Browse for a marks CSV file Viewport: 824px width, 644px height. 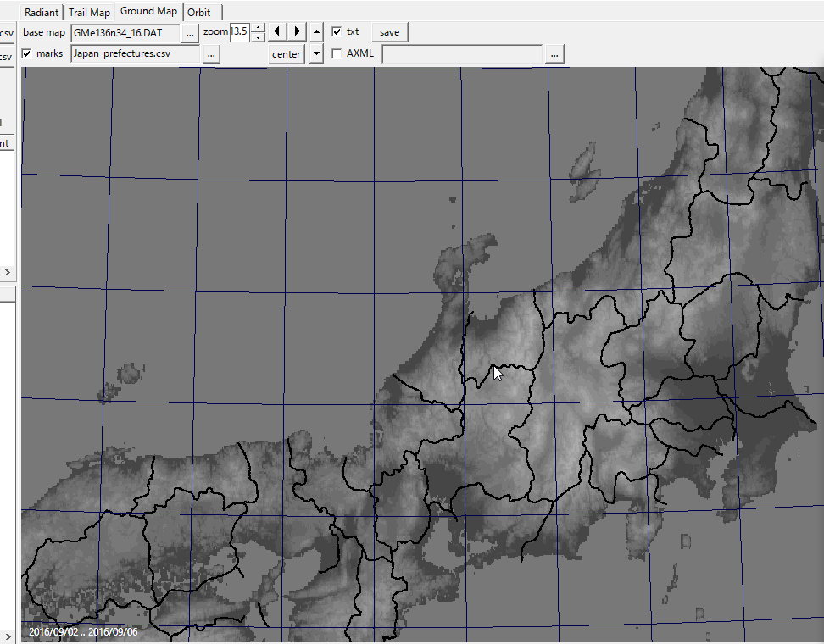(x=211, y=54)
